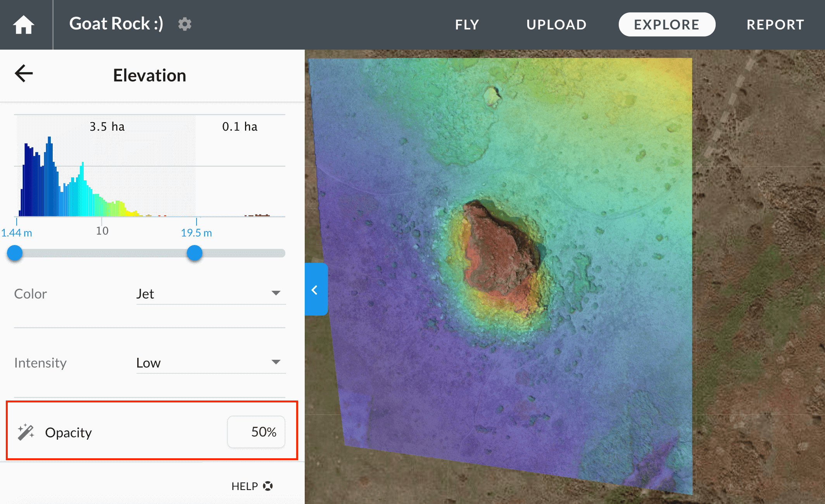The image size is (825, 504).
Task: Click the opacity magic wand icon
Action: (x=26, y=432)
